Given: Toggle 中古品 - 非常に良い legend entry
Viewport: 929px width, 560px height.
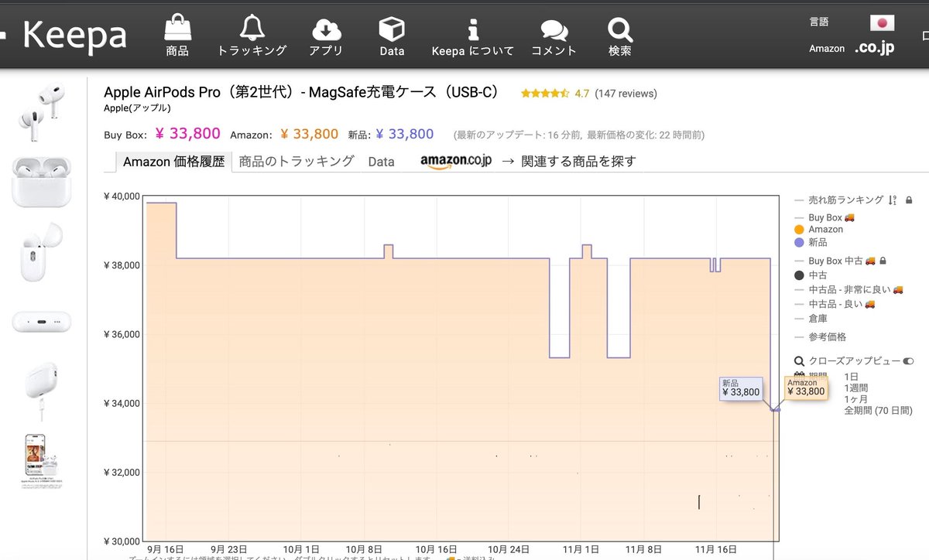Looking at the screenshot, I should (849, 289).
